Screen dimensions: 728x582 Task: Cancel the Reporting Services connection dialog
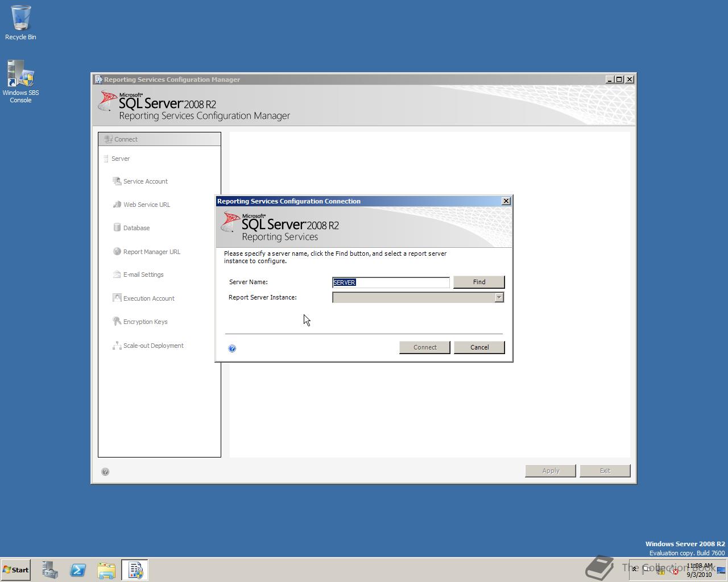[x=479, y=347]
